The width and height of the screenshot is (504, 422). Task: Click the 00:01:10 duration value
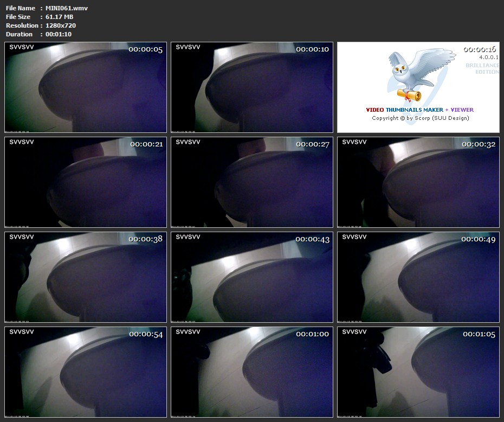(59, 34)
